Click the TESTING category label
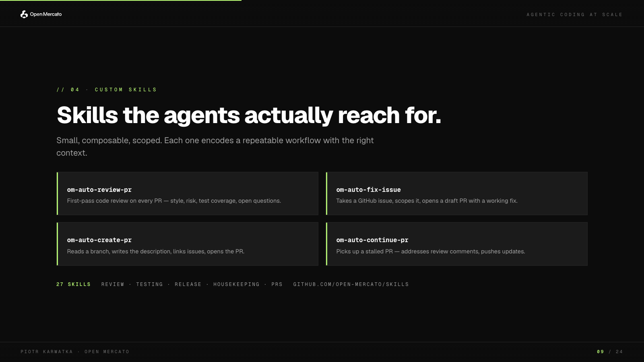This screenshot has height=362, width=644. coord(149,284)
